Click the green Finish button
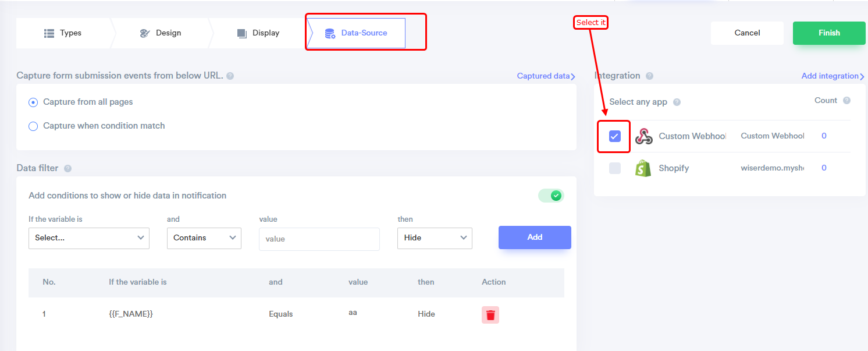 [x=829, y=33]
